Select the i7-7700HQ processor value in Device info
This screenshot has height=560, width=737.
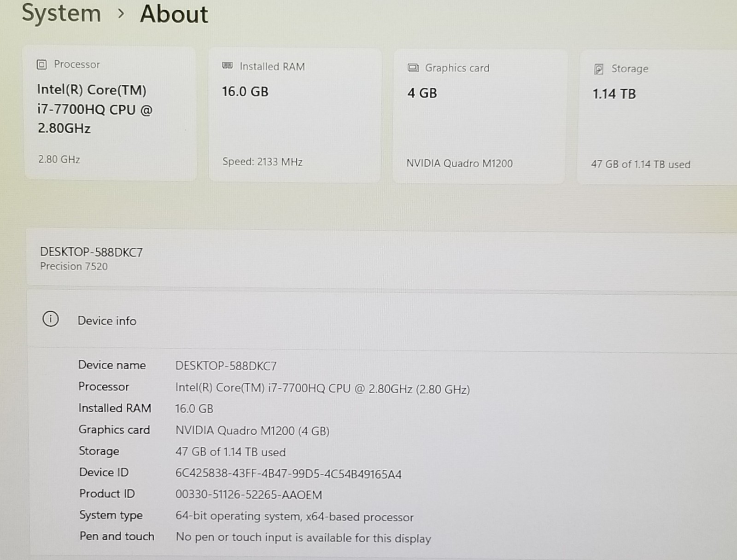click(322, 388)
